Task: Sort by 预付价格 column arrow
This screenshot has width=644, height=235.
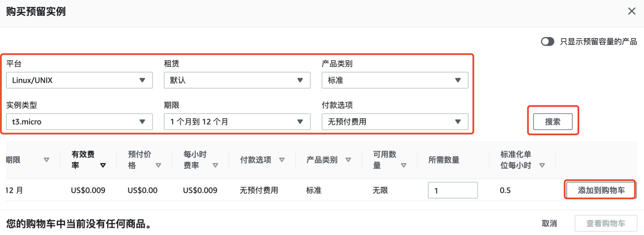Action: [x=158, y=165]
